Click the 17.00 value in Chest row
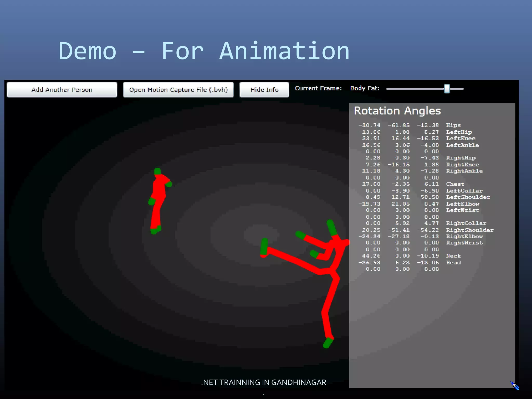This screenshot has height=399, width=532. [x=371, y=184]
